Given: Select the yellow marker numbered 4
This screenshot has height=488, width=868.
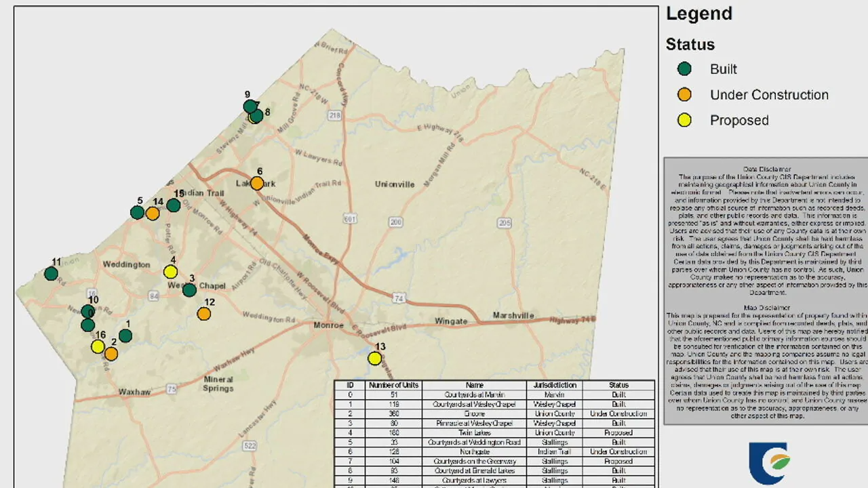Looking at the screenshot, I should click(x=170, y=272).
